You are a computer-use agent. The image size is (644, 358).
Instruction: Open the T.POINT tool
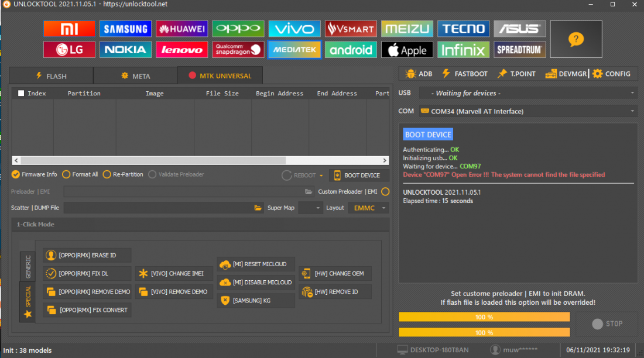[516, 74]
